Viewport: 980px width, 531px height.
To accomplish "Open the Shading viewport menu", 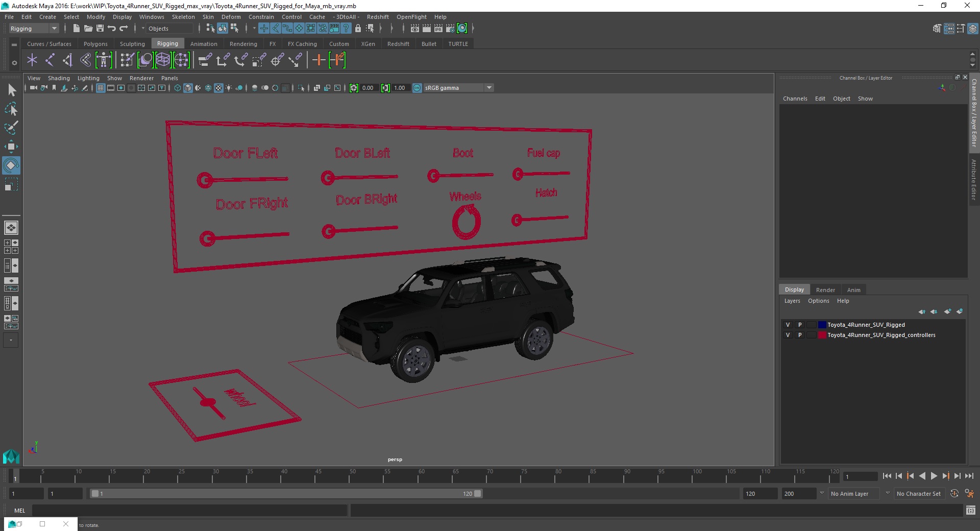I will coord(59,78).
